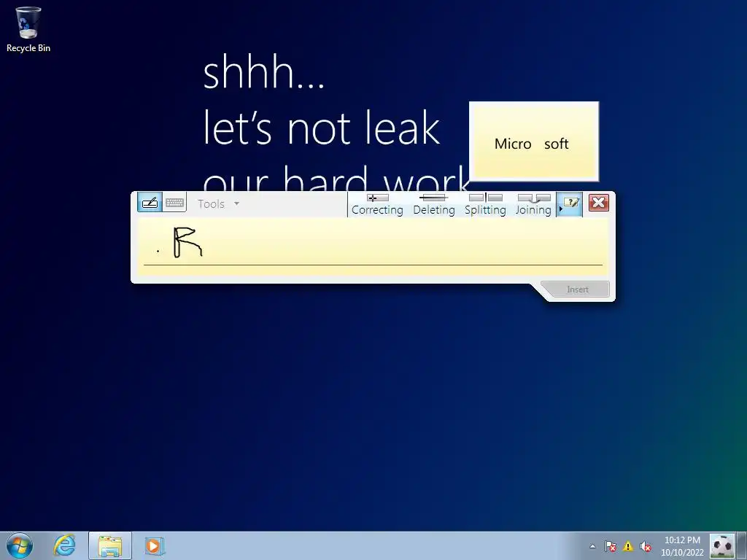This screenshot has width=747, height=560.
Task: Open the muted volume tray icon
Action: [646, 546]
